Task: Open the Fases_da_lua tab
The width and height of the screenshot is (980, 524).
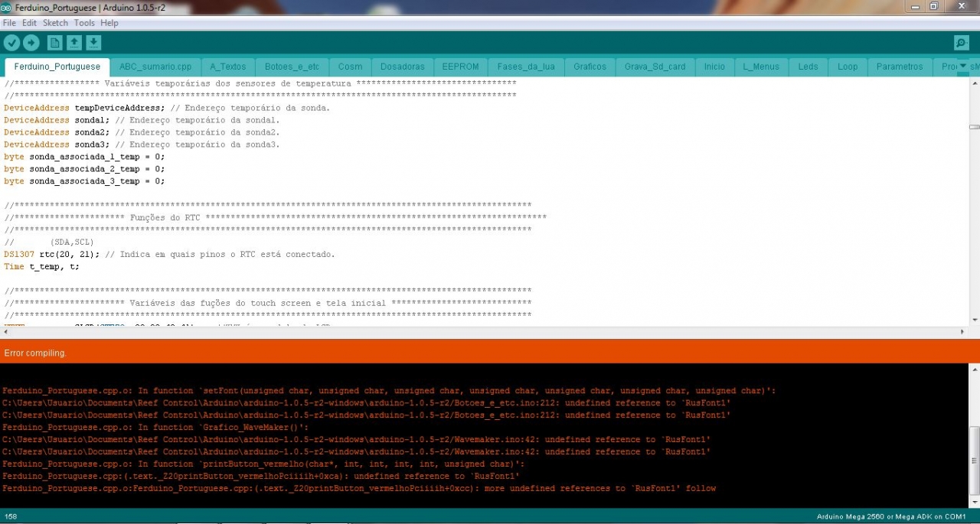Action: click(526, 67)
